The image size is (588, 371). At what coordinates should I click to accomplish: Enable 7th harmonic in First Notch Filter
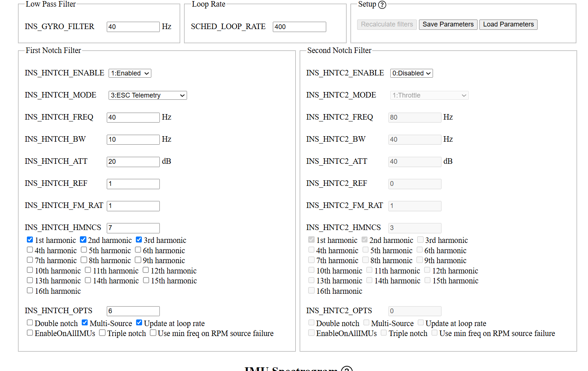pos(30,260)
